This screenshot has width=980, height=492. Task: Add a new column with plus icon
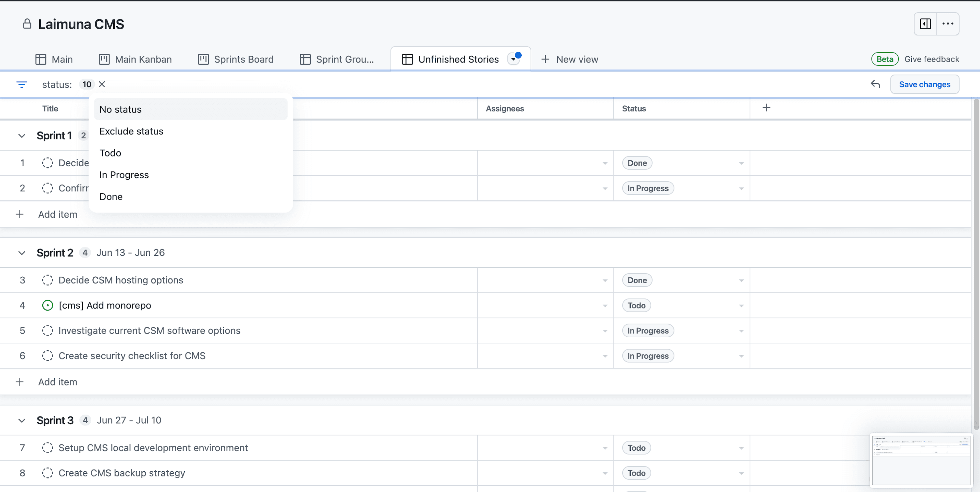click(x=766, y=108)
